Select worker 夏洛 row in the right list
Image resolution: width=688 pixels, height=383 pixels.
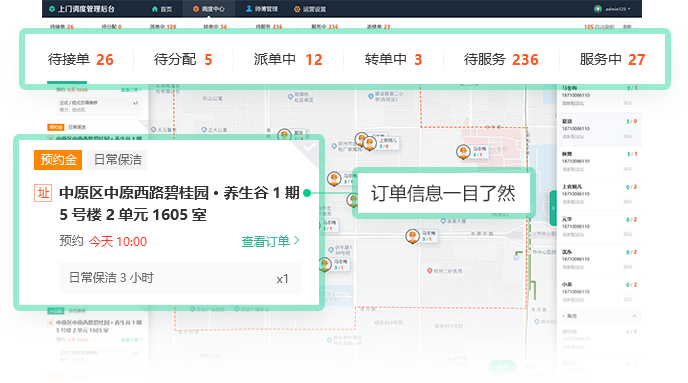click(599, 129)
